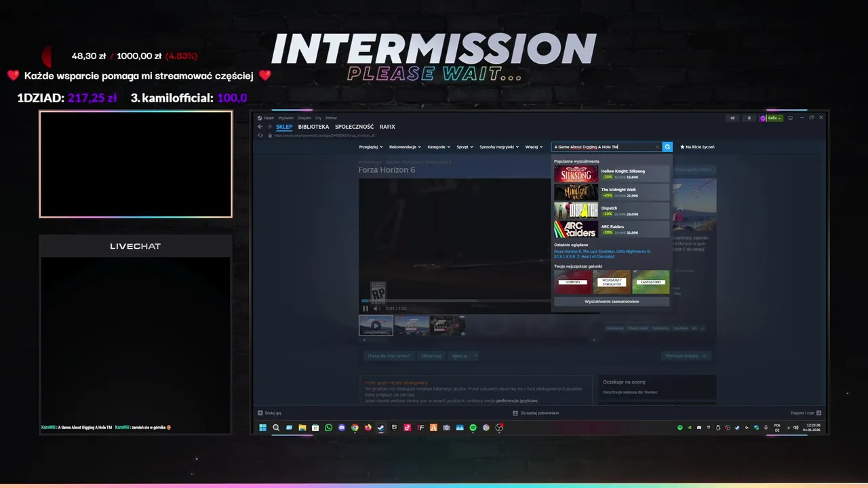Expand the arrow next to Ignoruj

[475, 356]
